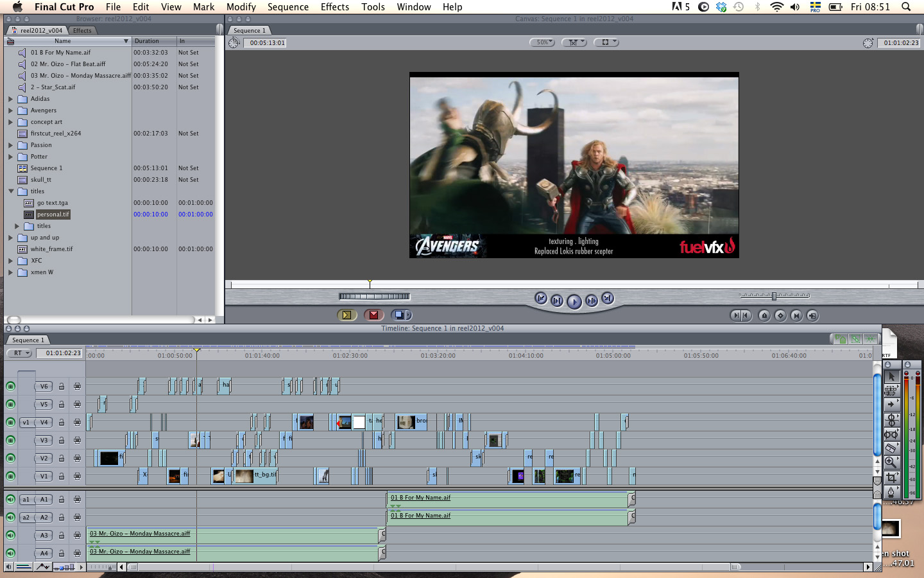924x578 pixels.
Task: Lock the A2 track
Action: click(62, 517)
